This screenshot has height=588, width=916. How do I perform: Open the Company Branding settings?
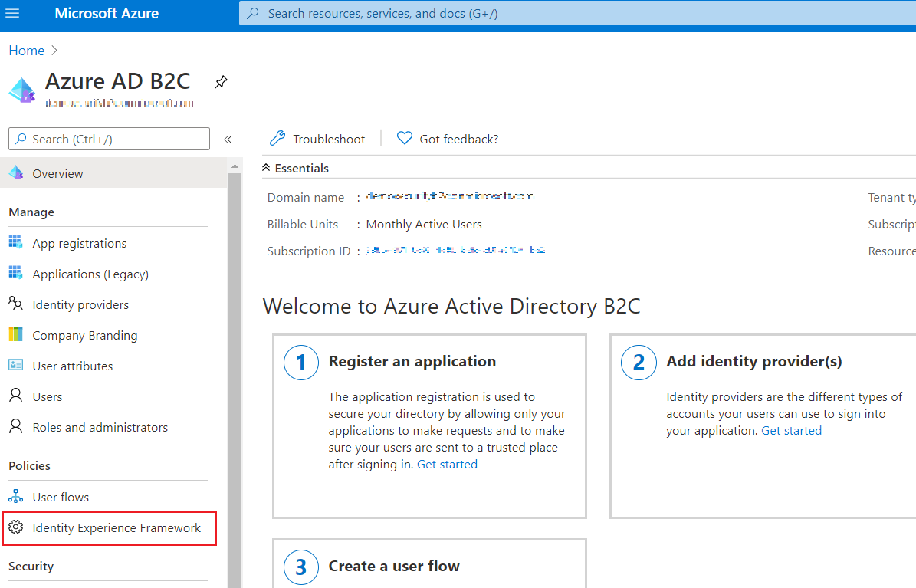pyautogui.click(x=84, y=335)
